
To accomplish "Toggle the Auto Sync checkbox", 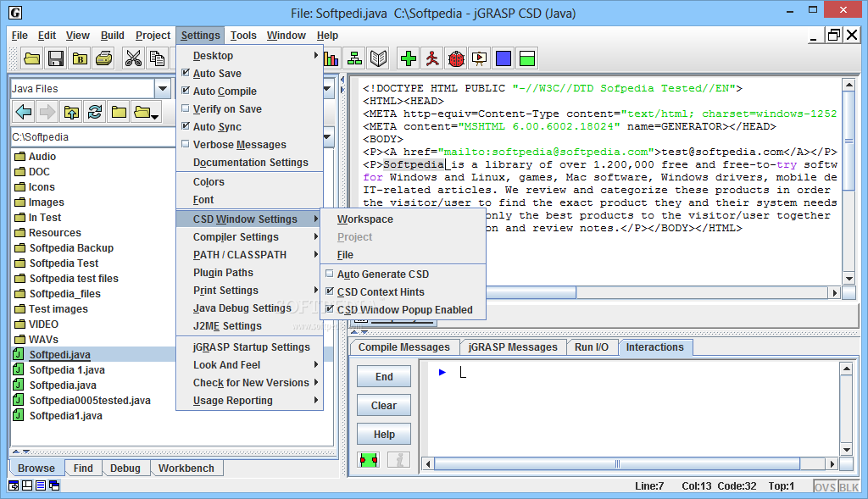I will pyautogui.click(x=186, y=126).
